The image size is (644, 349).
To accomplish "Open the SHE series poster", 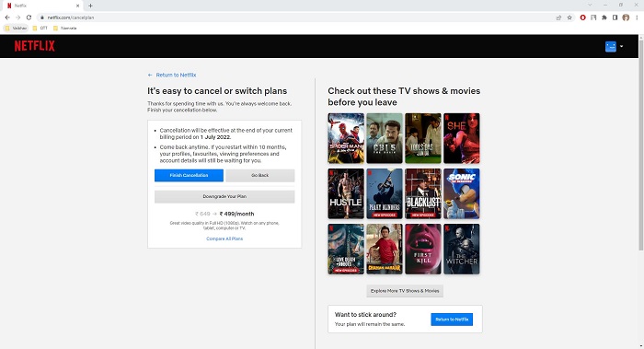I will pos(462,138).
